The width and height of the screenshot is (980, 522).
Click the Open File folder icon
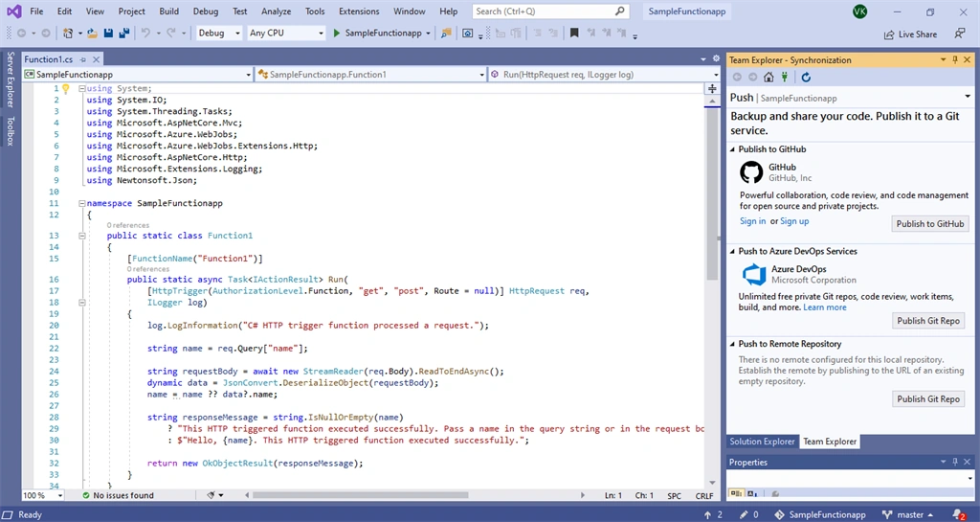92,34
